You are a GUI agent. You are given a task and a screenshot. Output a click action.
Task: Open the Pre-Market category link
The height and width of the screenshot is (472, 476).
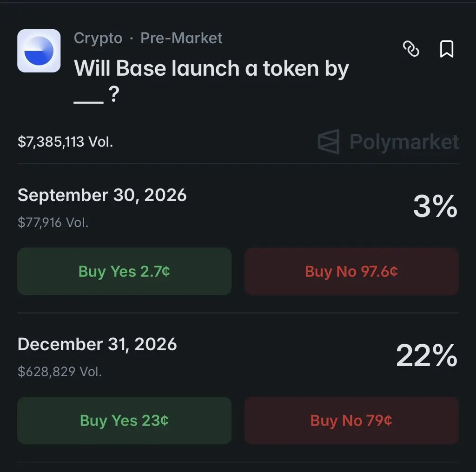181,38
